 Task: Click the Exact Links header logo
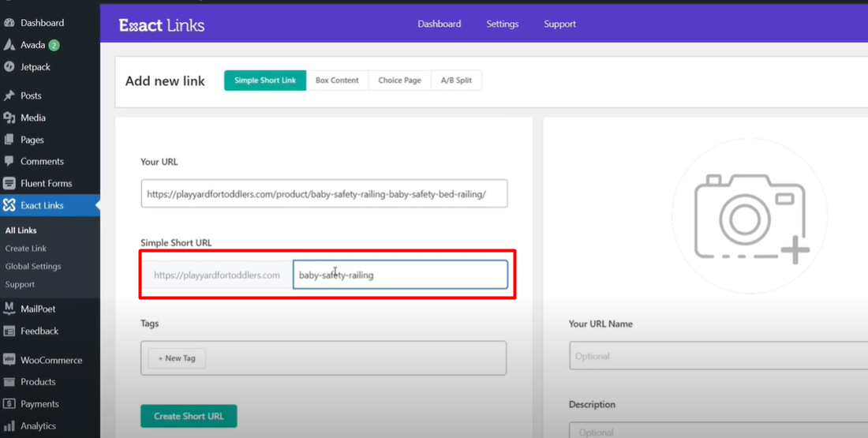(x=162, y=25)
